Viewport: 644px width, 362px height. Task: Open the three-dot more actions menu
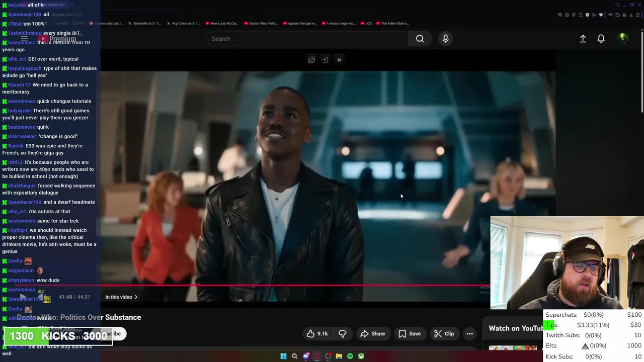(469, 334)
